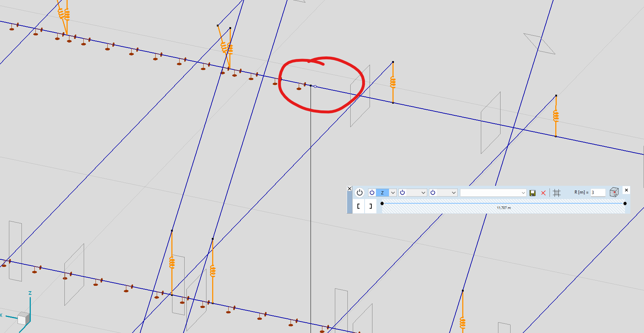Expand the second direction dropdown
Screen dimensions: 644x333
tap(423, 193)
